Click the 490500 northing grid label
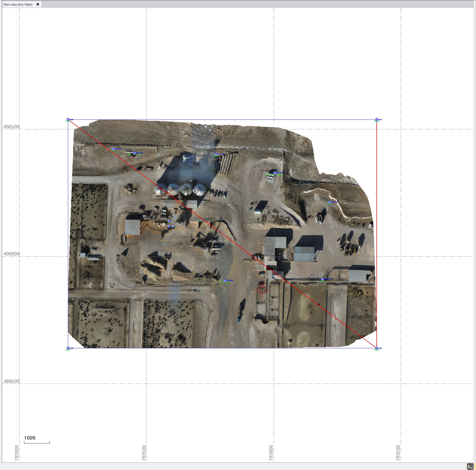 point(11,127)
